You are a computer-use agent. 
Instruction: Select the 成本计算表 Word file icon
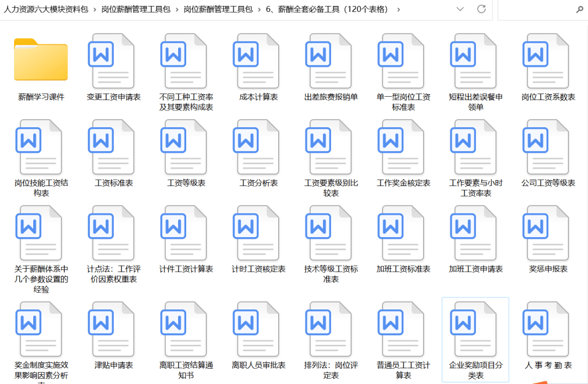tap(256, 61)
